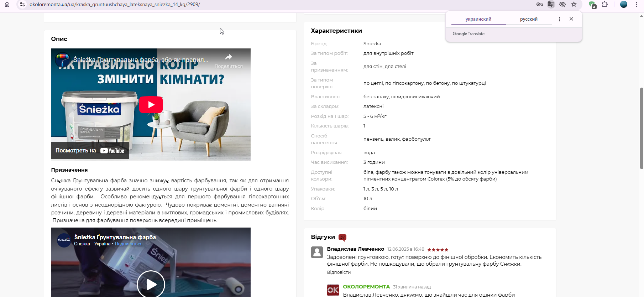Click the Śnieżka channel logo on first video
The height and width of the screenshot is (297, 644).
(x=63, y=60)
